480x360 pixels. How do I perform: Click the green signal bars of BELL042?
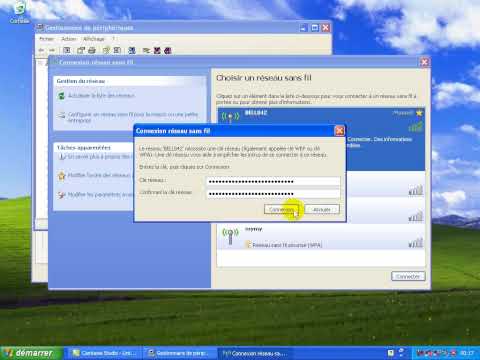tap(416, 127)
